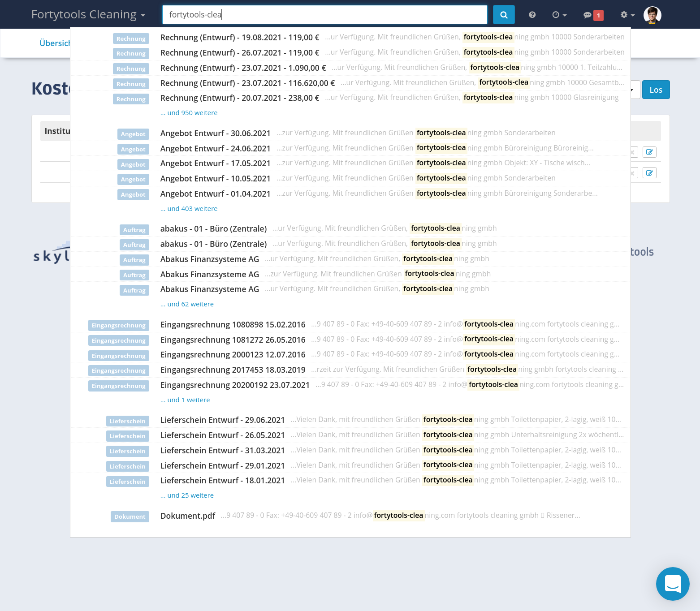700x611 pixels.
Task: Click the Los button
Action: coord(656,90)
